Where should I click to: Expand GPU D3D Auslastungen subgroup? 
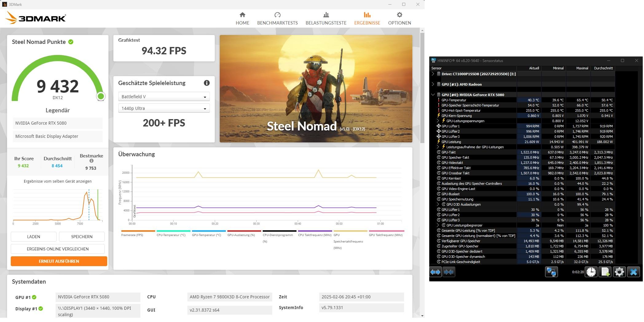point(438,204)
